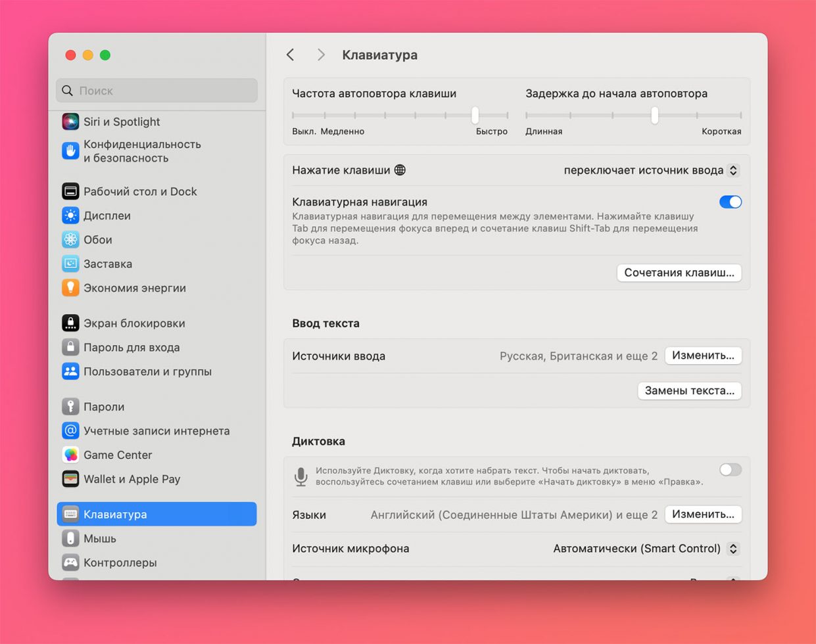Select the Game Center icon
The width and height of the screenshot is (816, 644).
pyautogui.click(x=70, y=455)
